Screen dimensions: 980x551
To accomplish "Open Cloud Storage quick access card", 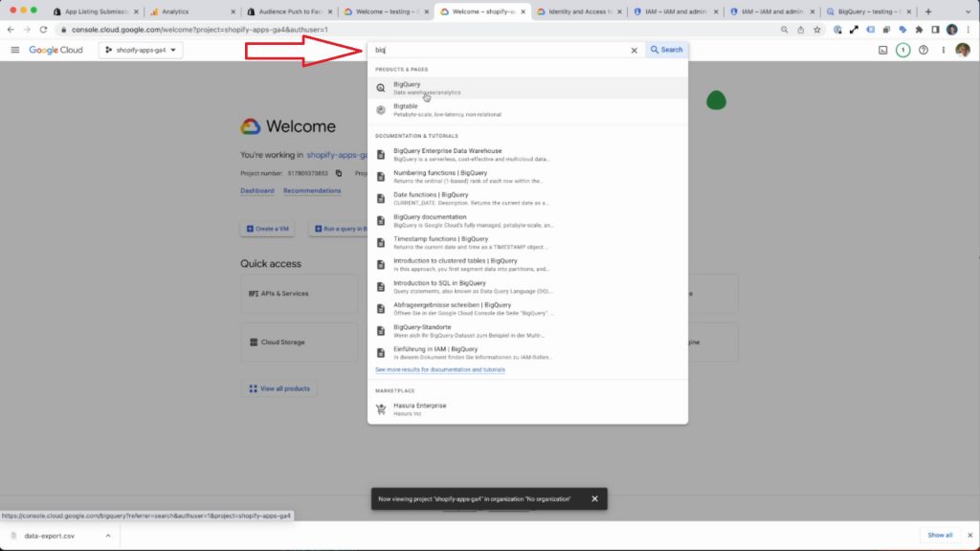I will pos(300,342).
